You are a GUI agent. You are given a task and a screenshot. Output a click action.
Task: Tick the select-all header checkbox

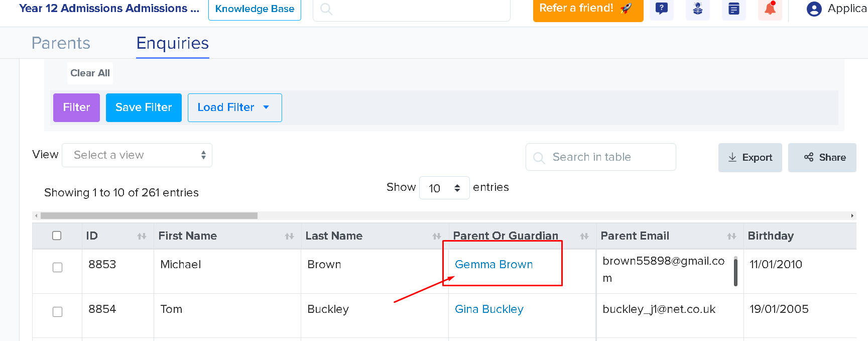point(57,236)
